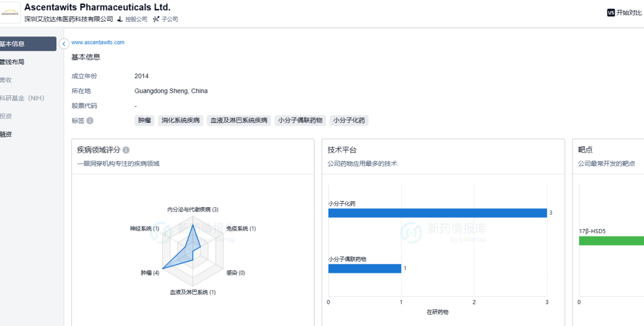Image resolution: width=644 pixels, height=326 pixels.
Task: Click the 血液及淋巴系统疾病 tag
Action: [239, 121]
